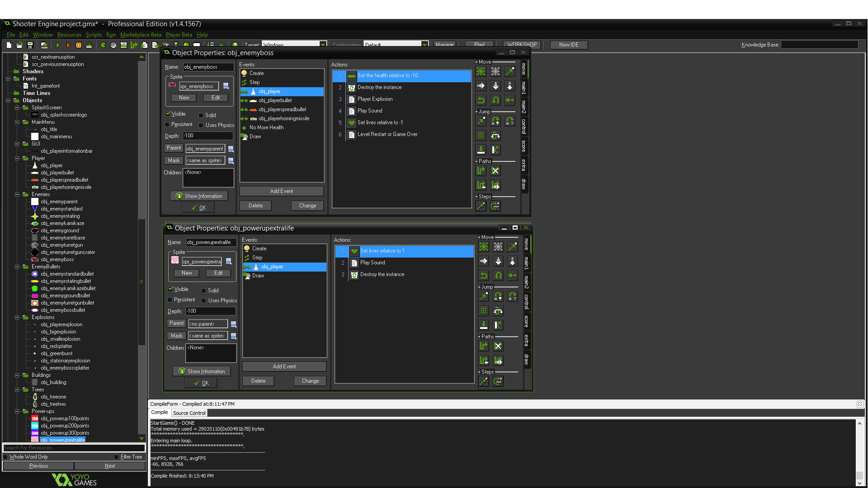
Task: Open the sprite selector beside spr_enemyboss
Action: click(x=226, y=85)
